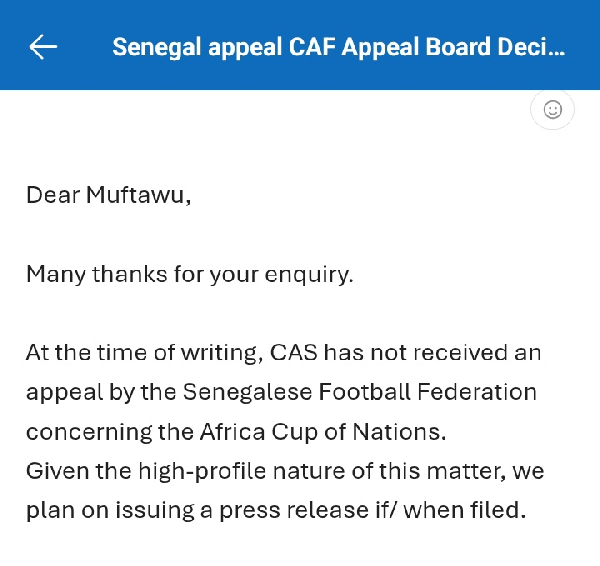Click the line "Many thanks for your enquiry."
The width and height of the screenshot is (600, 566).
pyautogui.click(x=190, y=273)
